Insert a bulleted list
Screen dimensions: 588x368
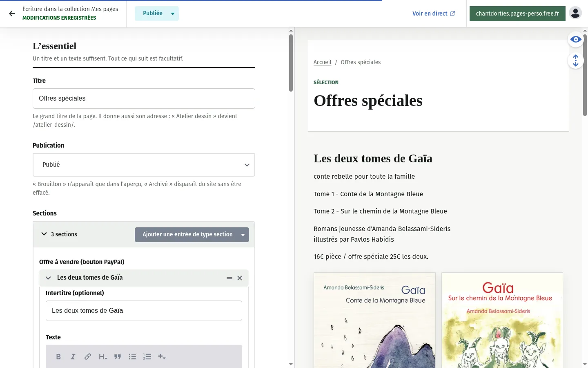tap(132, 357)
